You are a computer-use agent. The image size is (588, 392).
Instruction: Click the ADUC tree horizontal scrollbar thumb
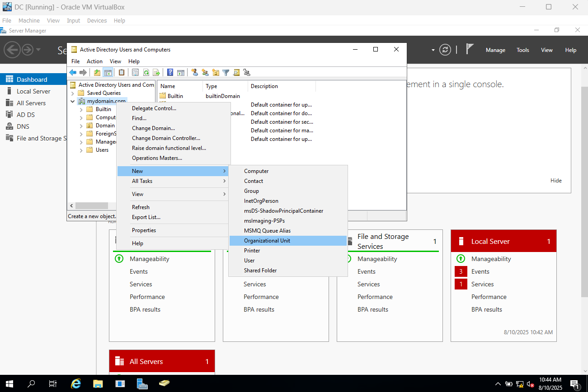coord(92,206)
